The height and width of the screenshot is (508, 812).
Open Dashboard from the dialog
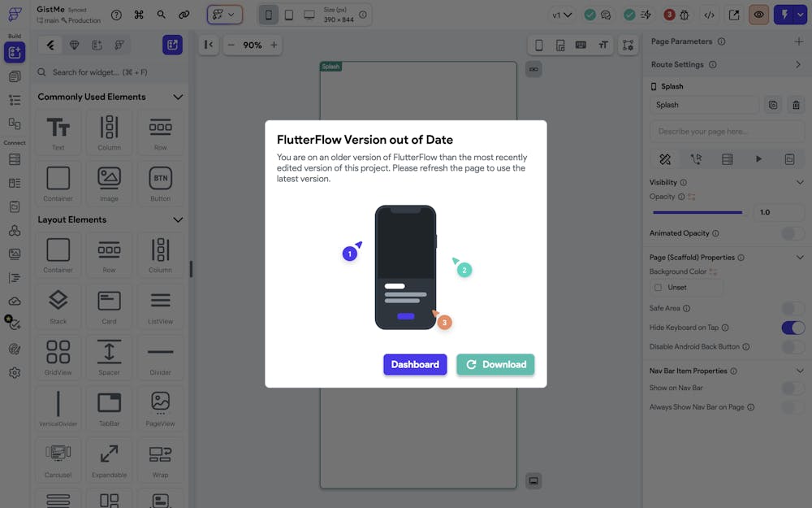click(x=415, y=364)
